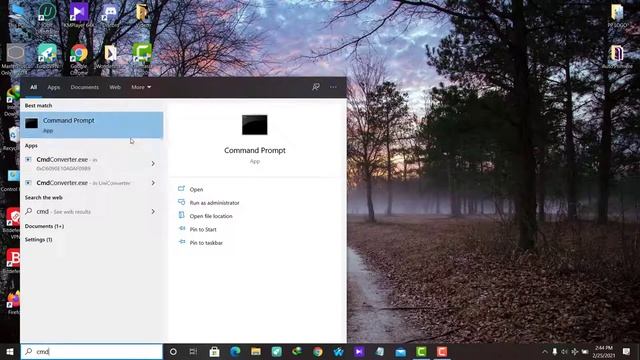640x360 pixels.
Task: Click the search feedback icon
Action: pyautogui.click(x=316, y=87)
